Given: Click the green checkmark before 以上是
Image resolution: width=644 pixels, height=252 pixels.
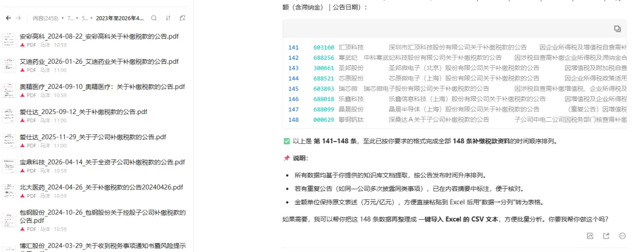Looking at the screenshot, I should (x=286, y=141).
